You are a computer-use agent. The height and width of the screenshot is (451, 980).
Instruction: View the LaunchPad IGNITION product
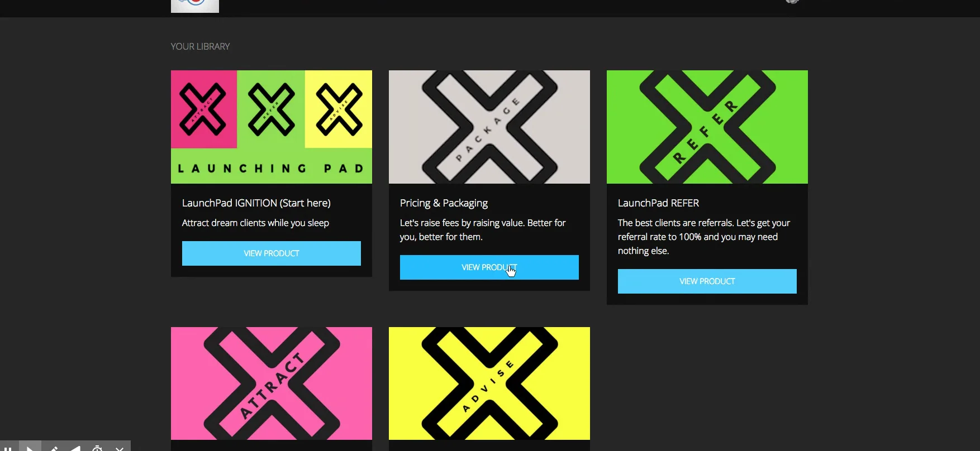pos(272,253)
